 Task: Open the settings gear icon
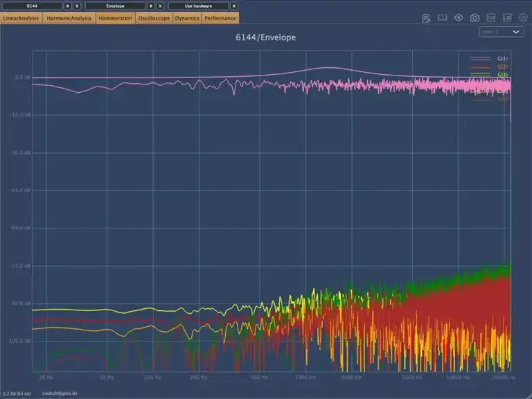[x=523, y=18]
